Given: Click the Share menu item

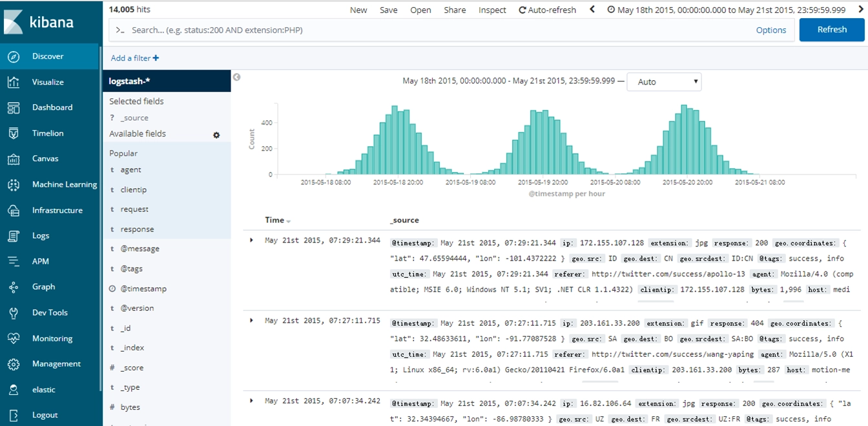Looking at the screenshot, I should coord(455,10).
